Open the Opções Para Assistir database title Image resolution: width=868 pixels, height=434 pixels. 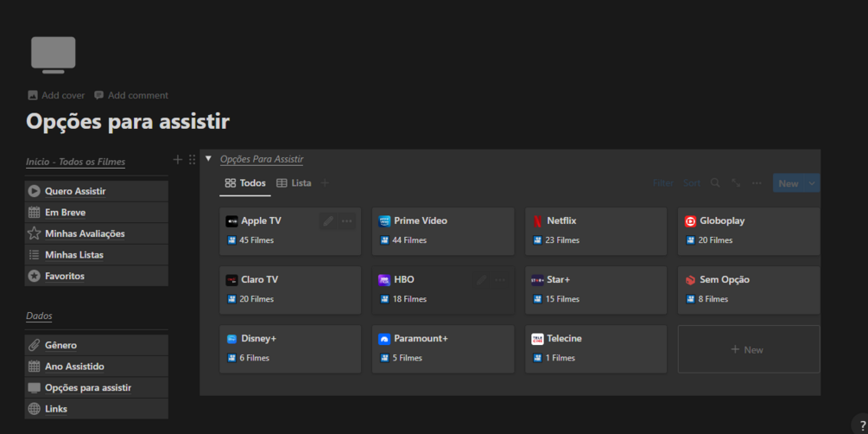point(262,159)
